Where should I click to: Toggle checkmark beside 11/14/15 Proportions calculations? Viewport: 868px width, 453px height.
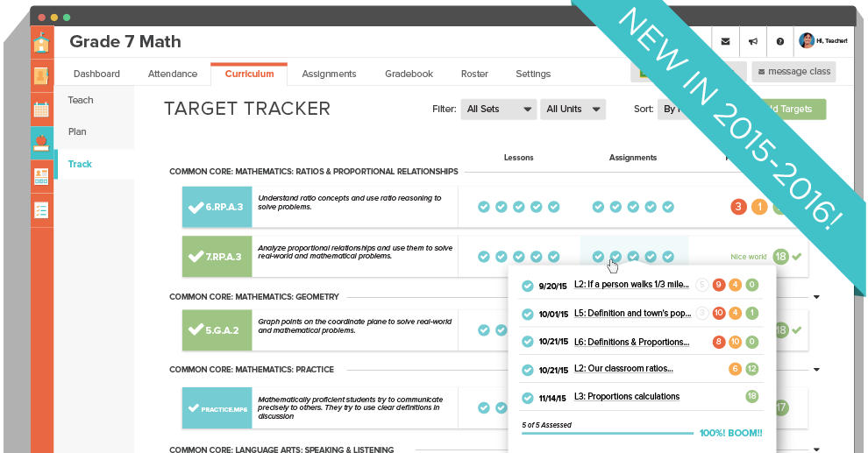coord(528,397)
